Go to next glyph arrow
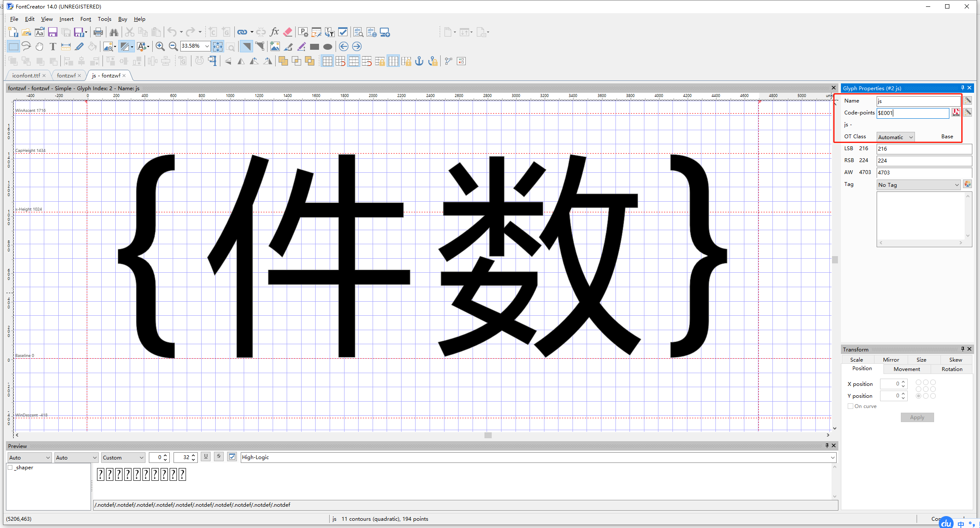Viewport: 980px width, 528px height. tap(357, 46)
